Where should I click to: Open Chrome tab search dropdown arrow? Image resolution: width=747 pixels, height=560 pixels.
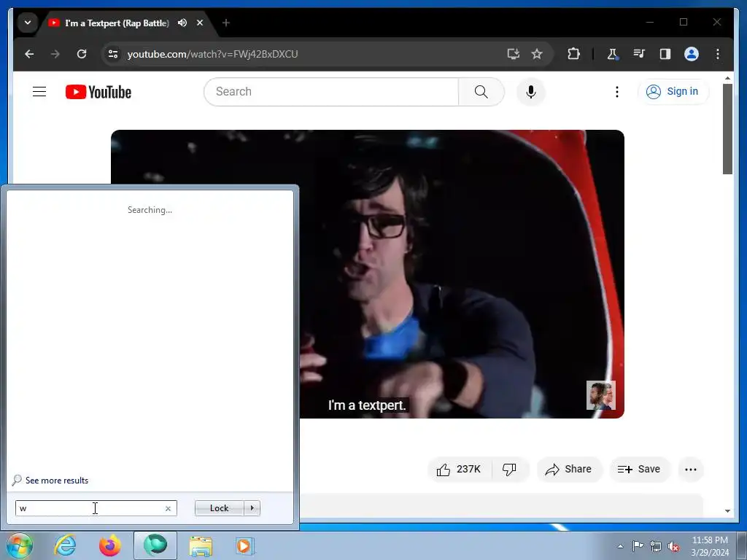tap(28, 23)
